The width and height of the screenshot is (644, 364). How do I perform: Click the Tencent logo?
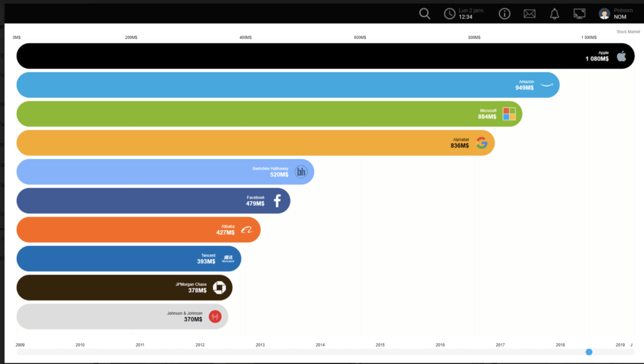pyautogui.click(x=228, y=258)
